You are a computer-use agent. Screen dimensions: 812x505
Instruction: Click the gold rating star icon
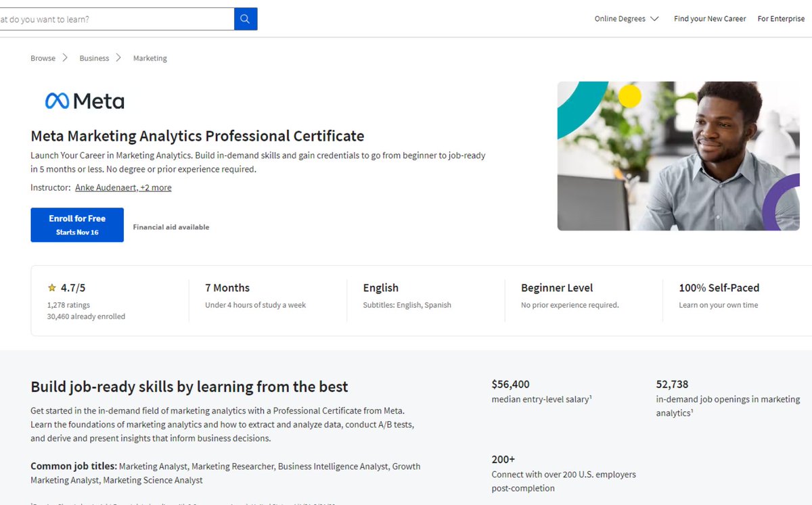[x=51, y=288]
